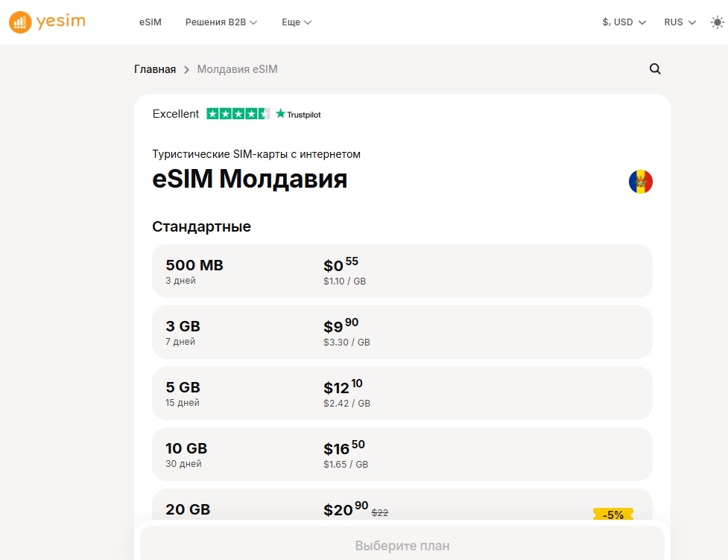Toggle the light/dark theme switch

[718, 22]
